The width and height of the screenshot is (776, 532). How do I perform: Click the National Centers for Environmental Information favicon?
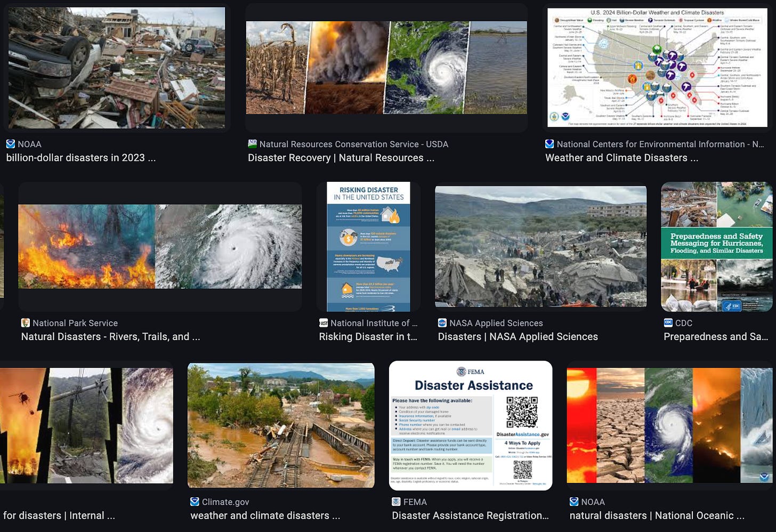point(549,144)
